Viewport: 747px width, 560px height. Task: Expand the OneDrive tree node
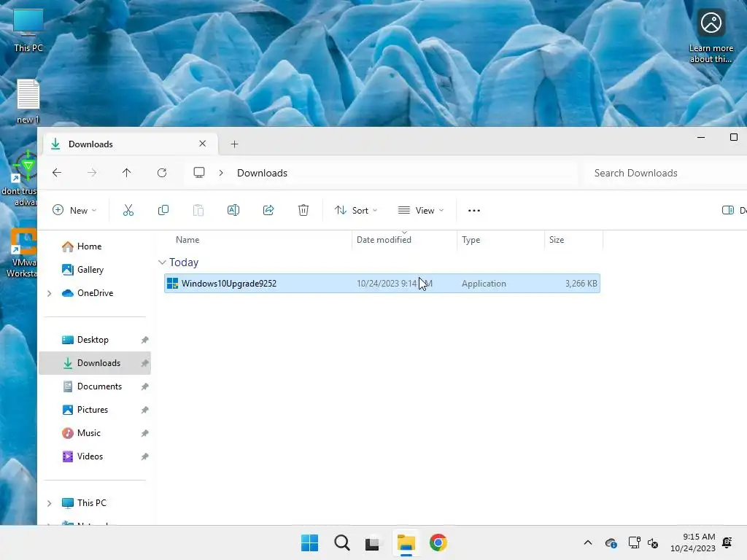[49, 293]
